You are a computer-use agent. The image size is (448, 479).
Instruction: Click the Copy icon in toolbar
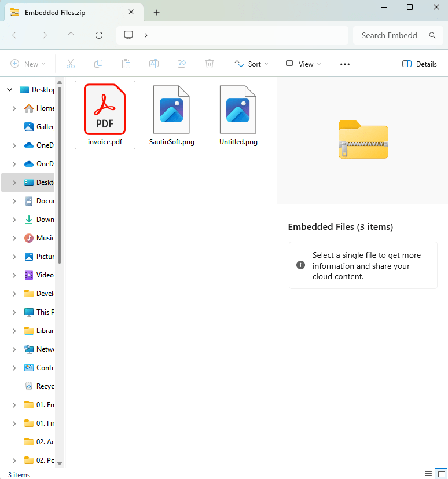tap(98, 64)
